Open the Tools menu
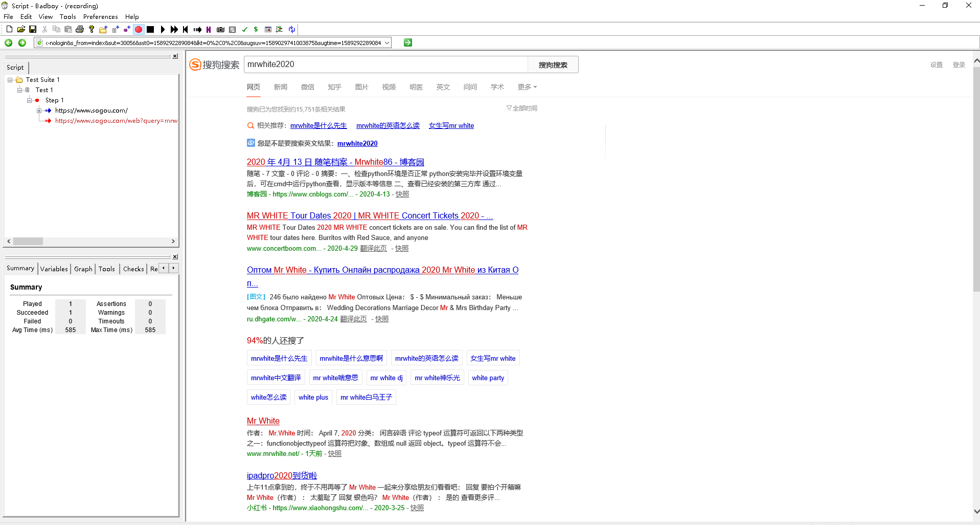Viewport: 980px width, 525px height. [x=67, y=17]
